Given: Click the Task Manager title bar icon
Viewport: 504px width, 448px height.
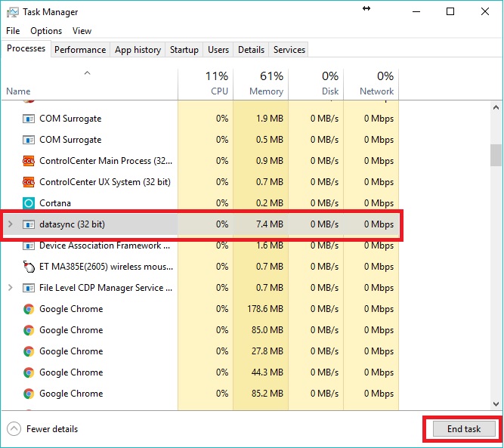Looking at the screenshot, I should pos(13,12).
